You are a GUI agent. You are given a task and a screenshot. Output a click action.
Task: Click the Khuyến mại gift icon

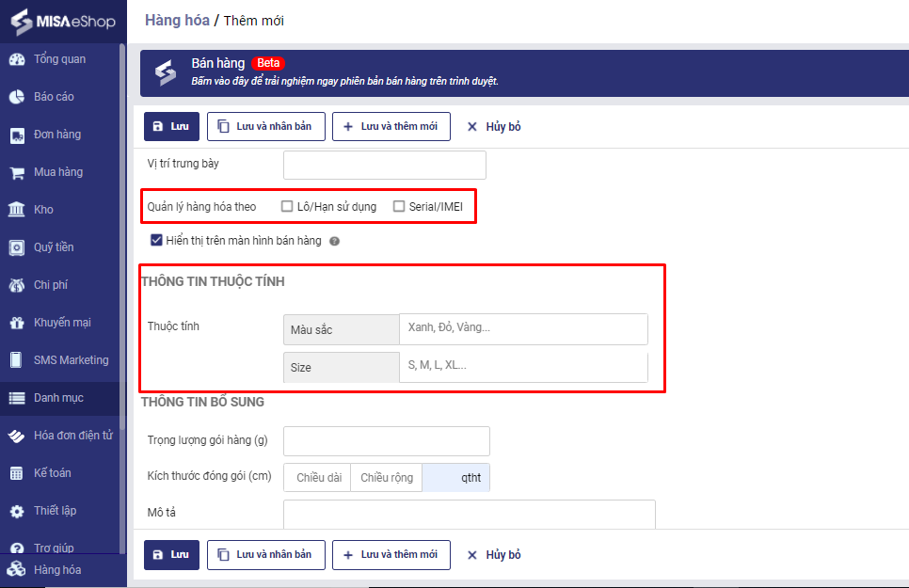coord(17,323)
